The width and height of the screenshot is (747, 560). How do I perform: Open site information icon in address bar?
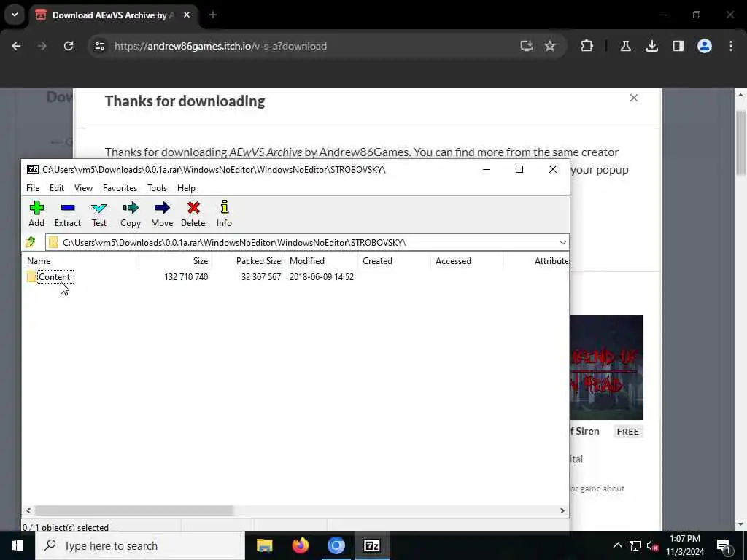pos(99,46)
